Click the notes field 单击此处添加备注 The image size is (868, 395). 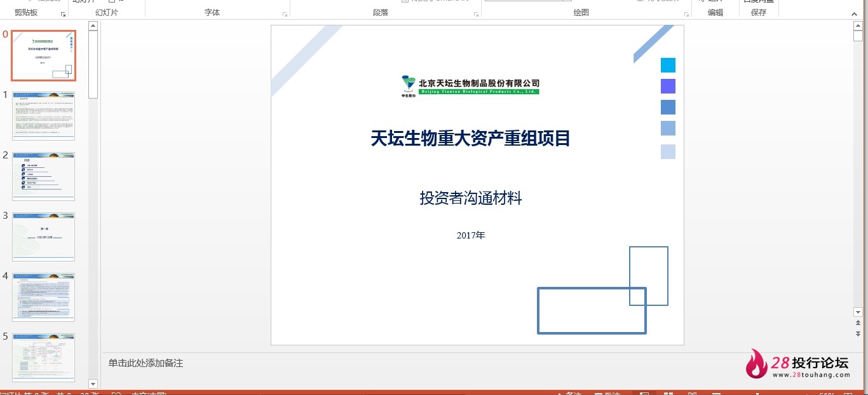[146, 363]
